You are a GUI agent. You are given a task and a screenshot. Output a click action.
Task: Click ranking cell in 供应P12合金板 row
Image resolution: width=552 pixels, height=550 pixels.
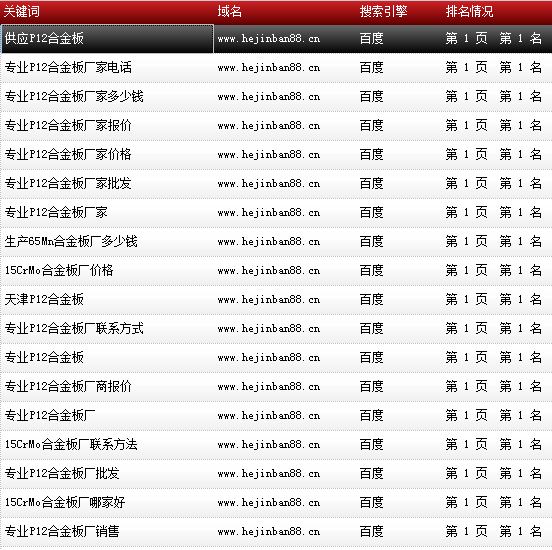(x=494, y=38)
